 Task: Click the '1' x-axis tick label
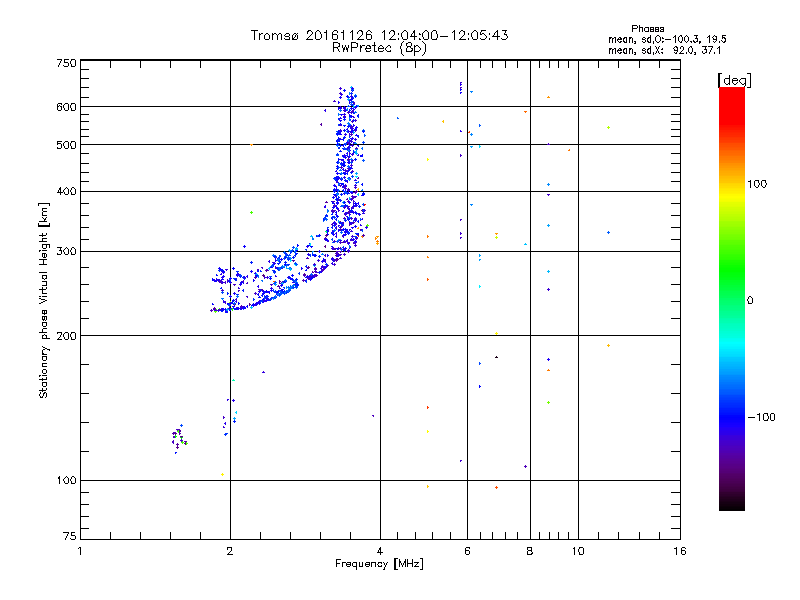80,551
